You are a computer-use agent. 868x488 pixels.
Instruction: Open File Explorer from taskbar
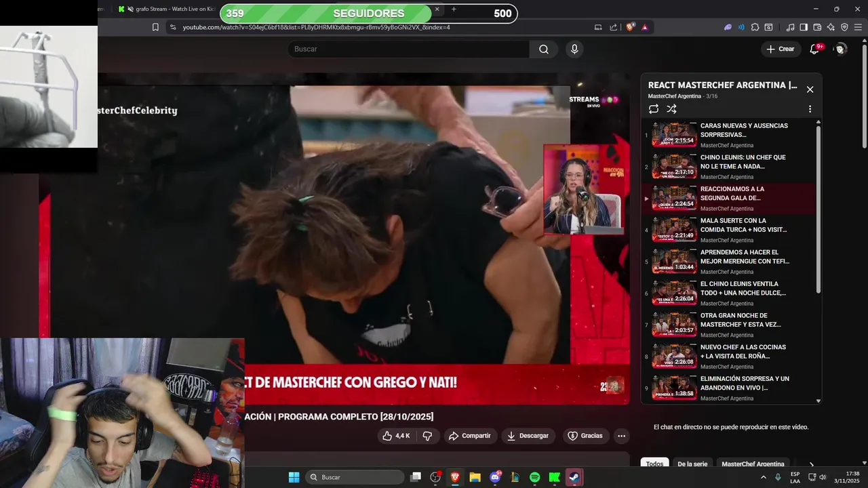(475, 477)
